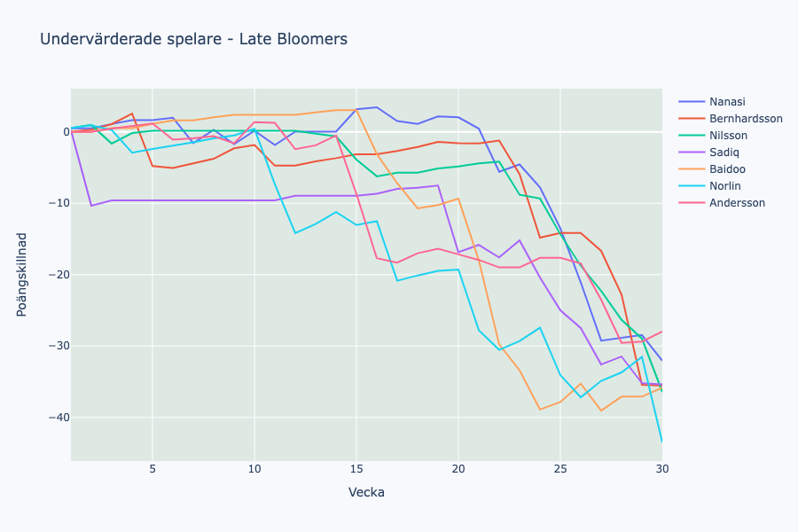The height and width of the screenshot is (532, 798).
Task: Click the orange line swatch beside Baidoo
Action: (x=691, y=169)
